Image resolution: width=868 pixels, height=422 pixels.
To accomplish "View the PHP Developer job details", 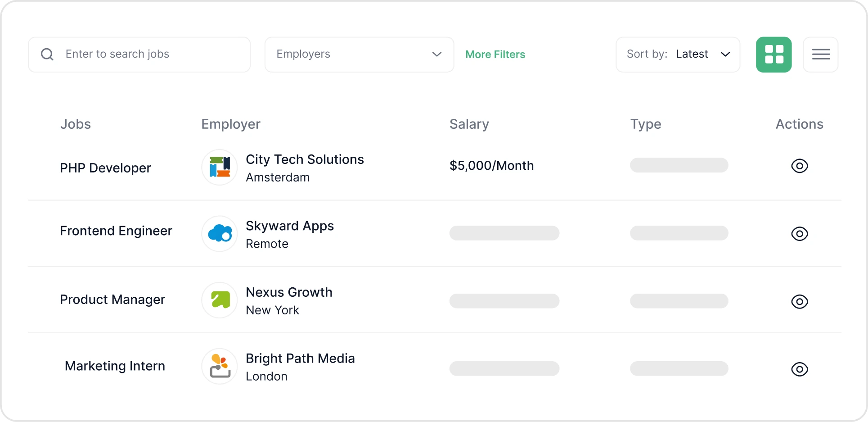I will (800, 166).
